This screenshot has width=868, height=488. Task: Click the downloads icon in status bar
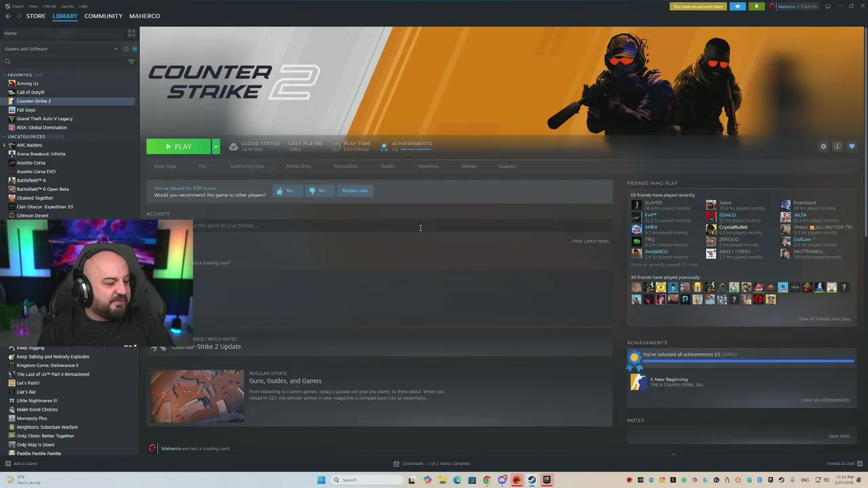click(397, 464)
